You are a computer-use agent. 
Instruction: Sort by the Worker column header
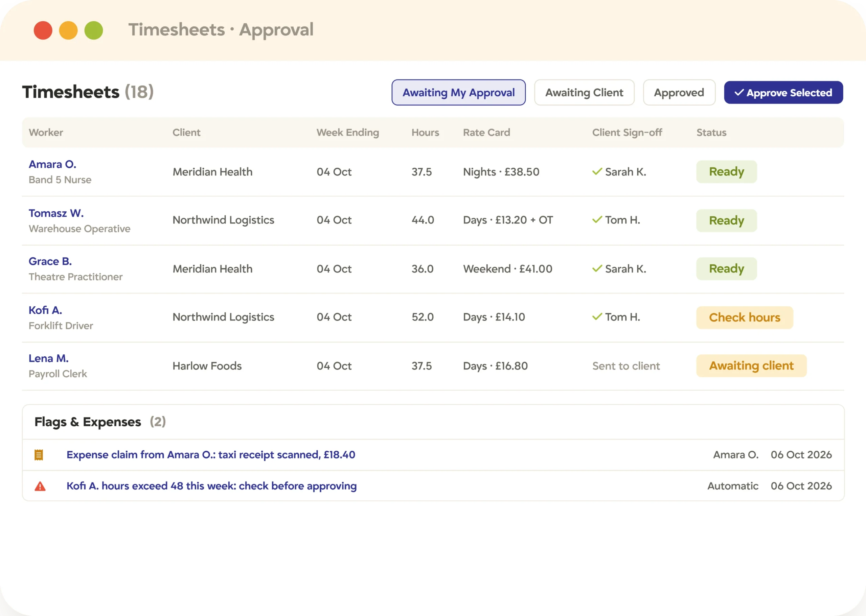coord(46,133)
